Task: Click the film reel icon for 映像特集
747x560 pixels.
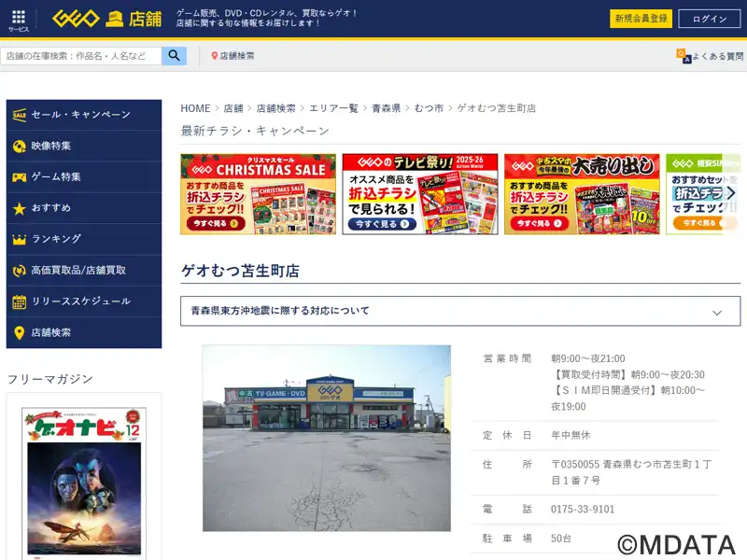Action: [x=19, y=147]
